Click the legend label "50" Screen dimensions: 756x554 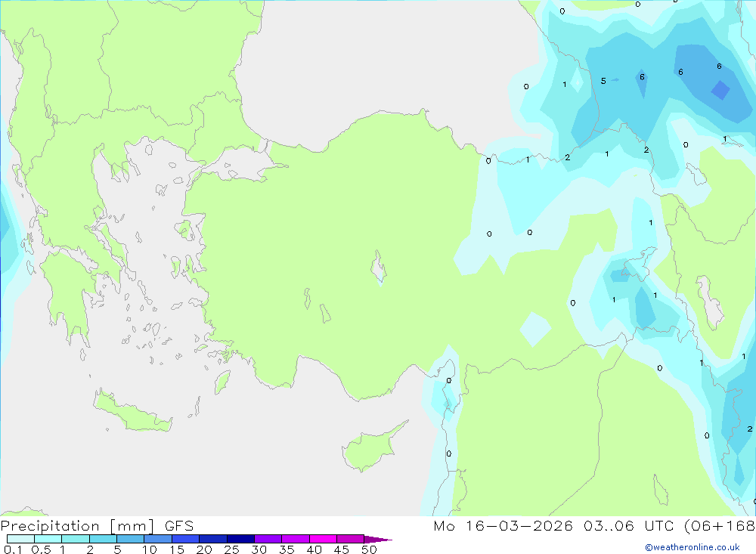click(369, 549)
